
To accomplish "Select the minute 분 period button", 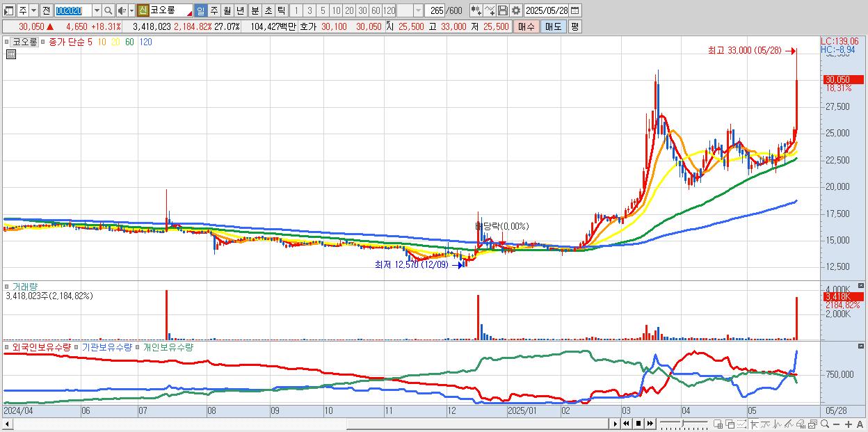I will tap(255, 10).
